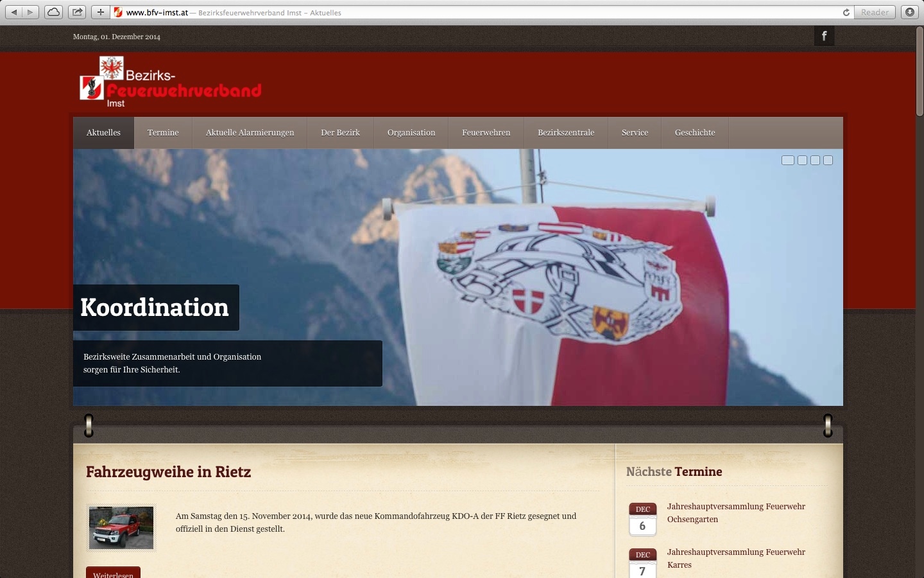The image size is (924, 578).
Task: Open Jahreshauptversammlung Feuerwehr Karres event
Action: (736, 559)
